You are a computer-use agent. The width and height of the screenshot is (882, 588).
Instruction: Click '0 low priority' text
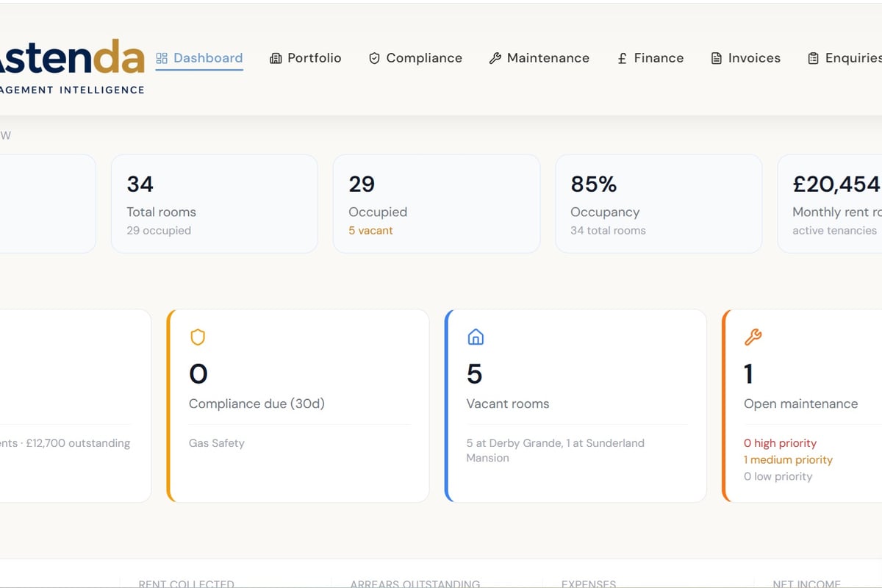[778, 476]
